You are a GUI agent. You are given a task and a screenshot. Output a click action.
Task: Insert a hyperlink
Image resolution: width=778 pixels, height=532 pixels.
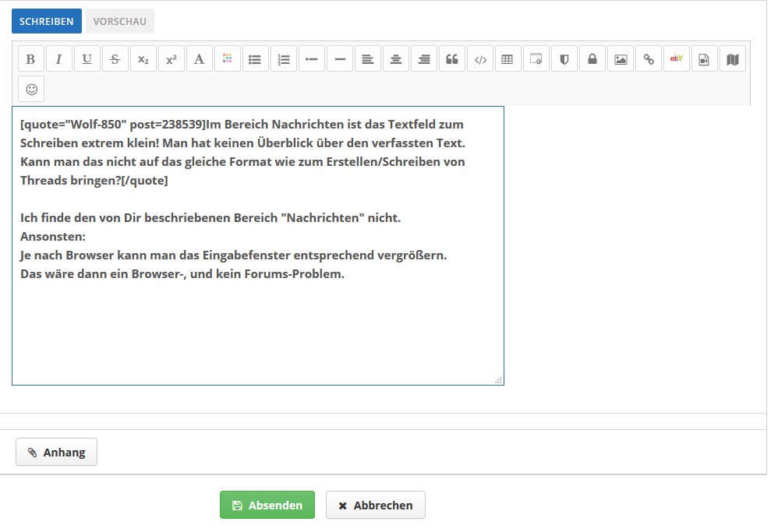coord(649,59)
